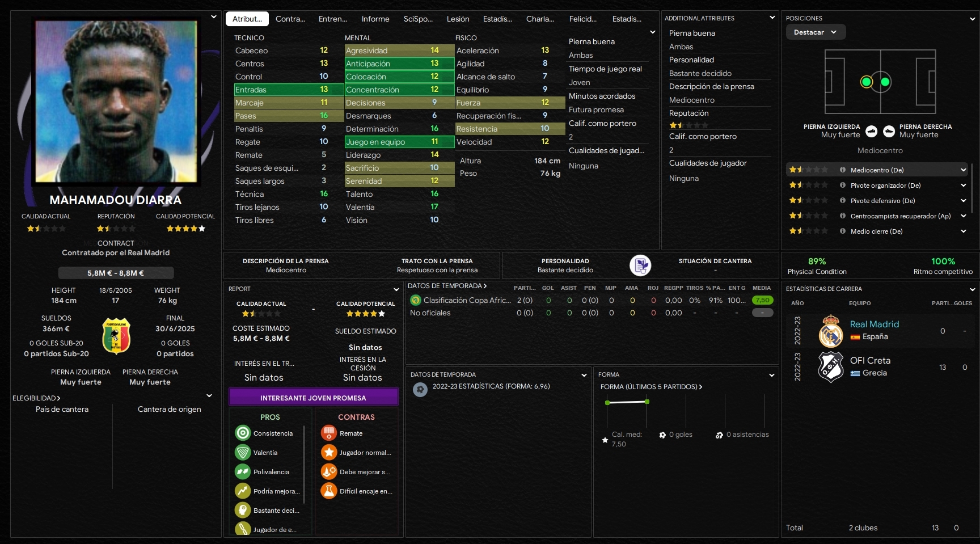Click the Real Madrid club crest
980x544 pixels.
(831, 331)
